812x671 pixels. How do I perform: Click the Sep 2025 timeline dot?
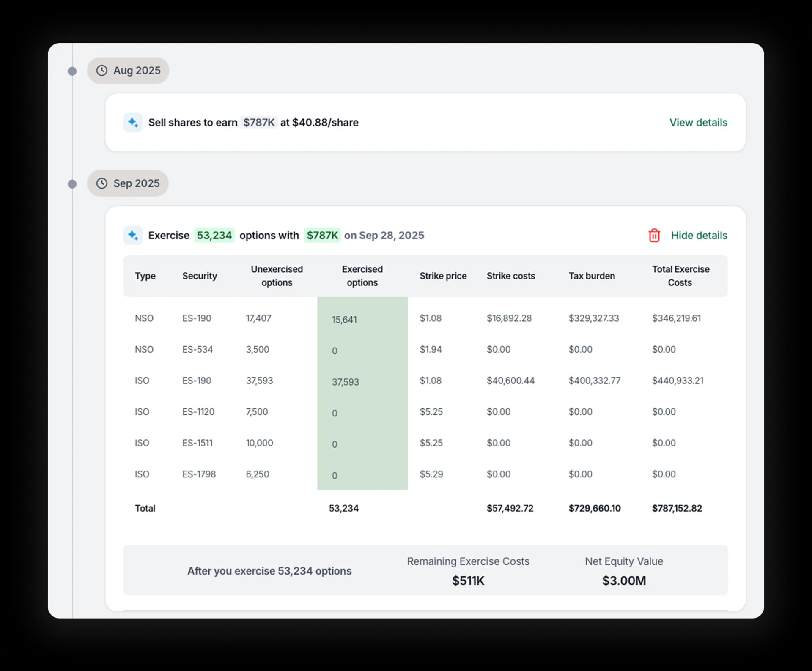(72, 183)
